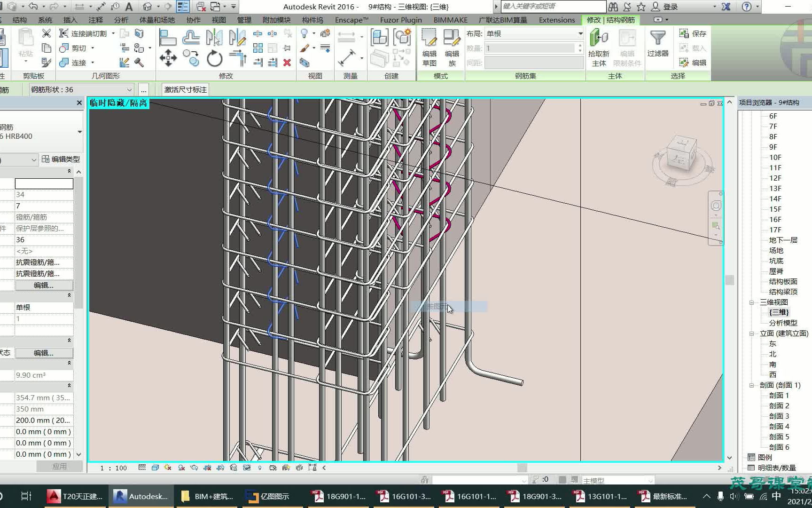Switch to the BIMMAKE ribbon tab
The image size is (812, 508).
(450, 20)
